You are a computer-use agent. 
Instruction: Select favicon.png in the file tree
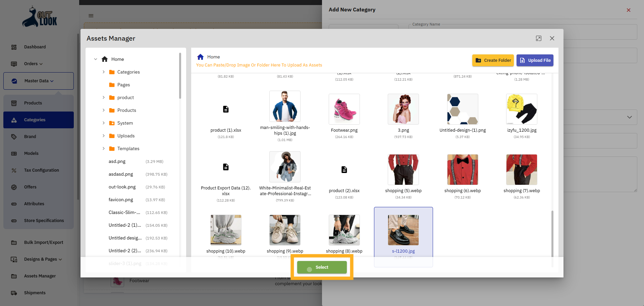click(x=121, y=200)
